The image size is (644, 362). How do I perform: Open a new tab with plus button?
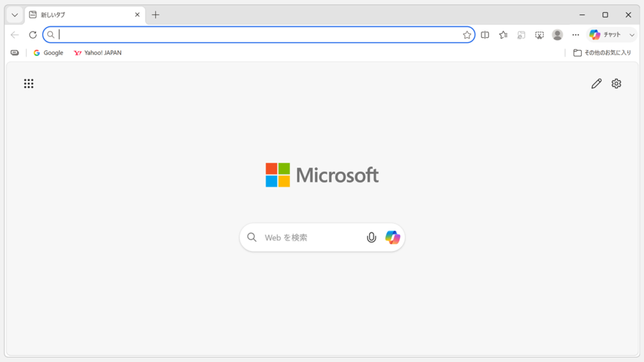pyautogui.click(x=155, y=15)
